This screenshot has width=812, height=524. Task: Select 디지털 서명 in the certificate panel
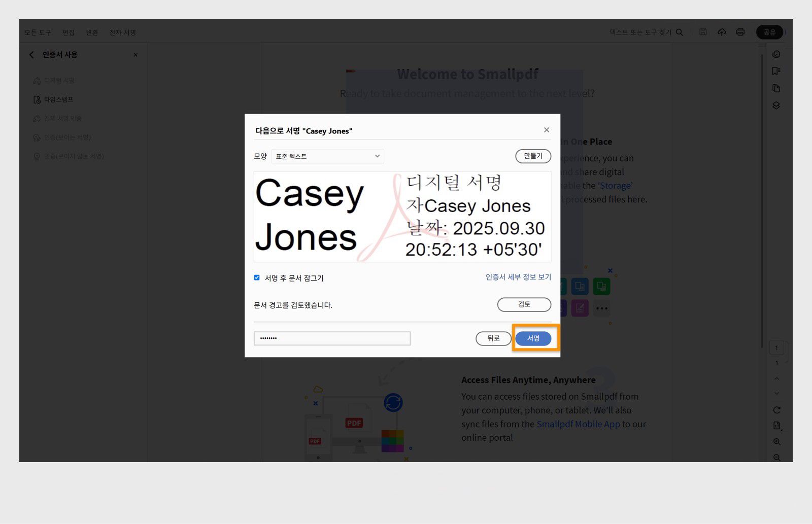tap(54, 81)
